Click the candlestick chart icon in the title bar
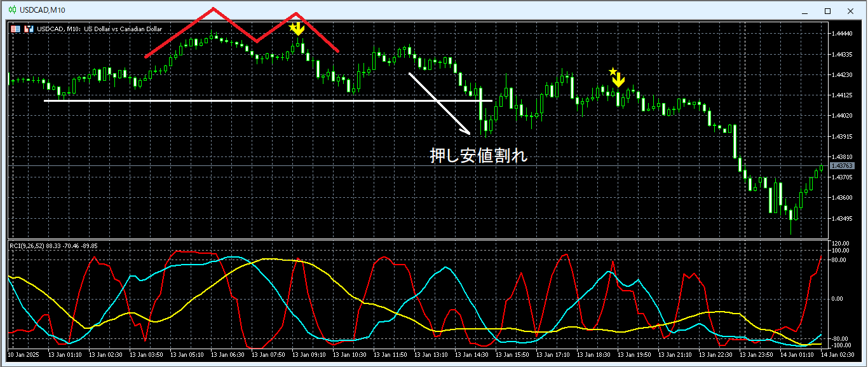 [x=12, y=10]
